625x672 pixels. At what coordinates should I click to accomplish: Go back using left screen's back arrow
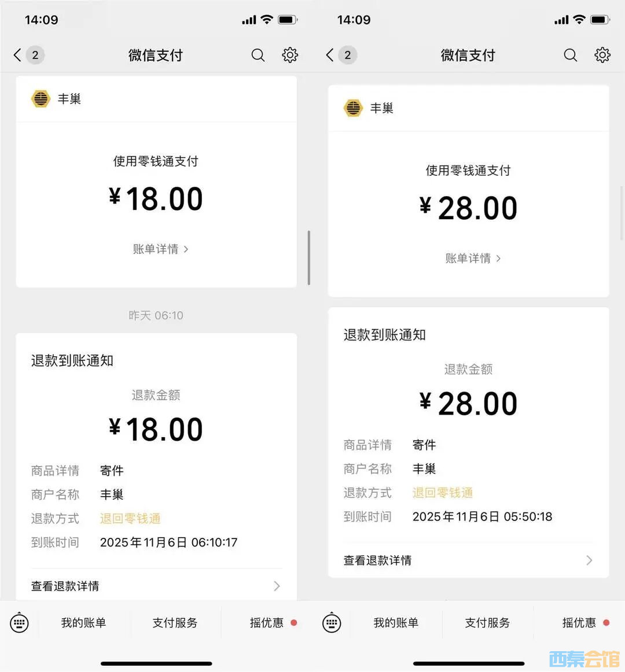17,55
